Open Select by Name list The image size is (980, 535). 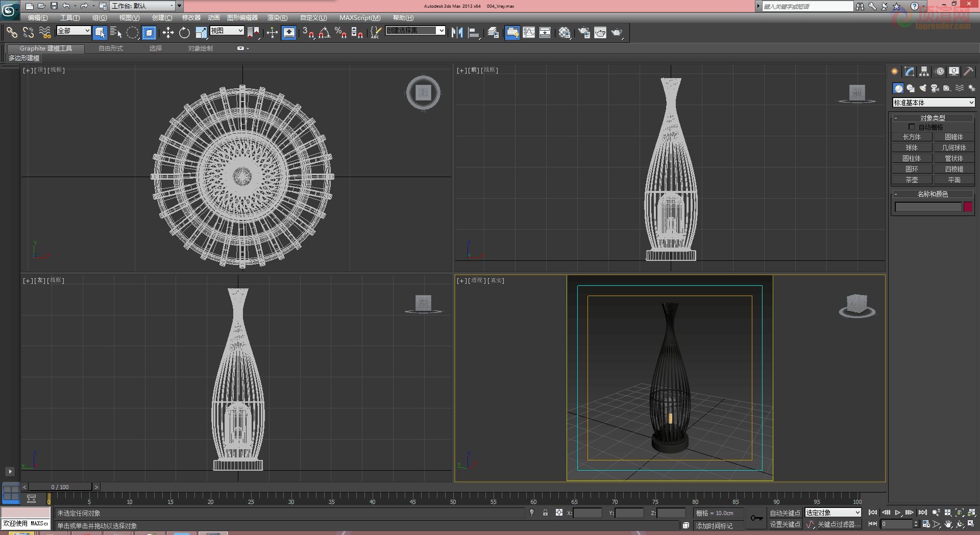coord(116,33)
